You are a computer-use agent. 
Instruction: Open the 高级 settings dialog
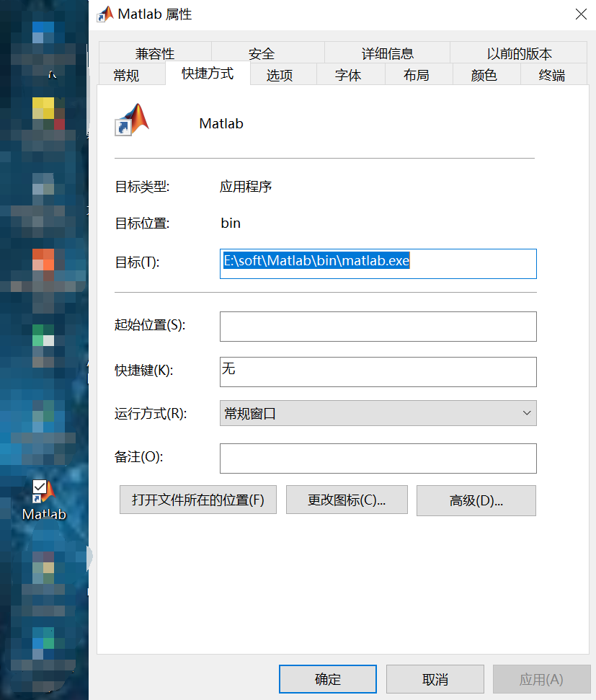pos(476,500)
